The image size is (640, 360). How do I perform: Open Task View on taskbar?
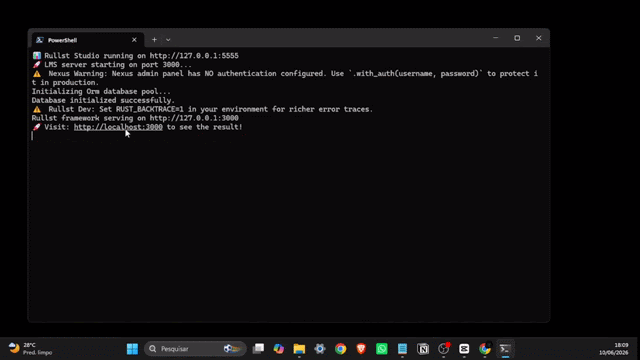click(258, 349)
